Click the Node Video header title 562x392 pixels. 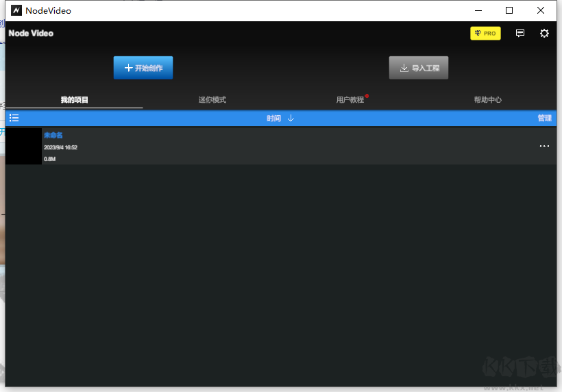pyautogui.click(x=31, y=34)
